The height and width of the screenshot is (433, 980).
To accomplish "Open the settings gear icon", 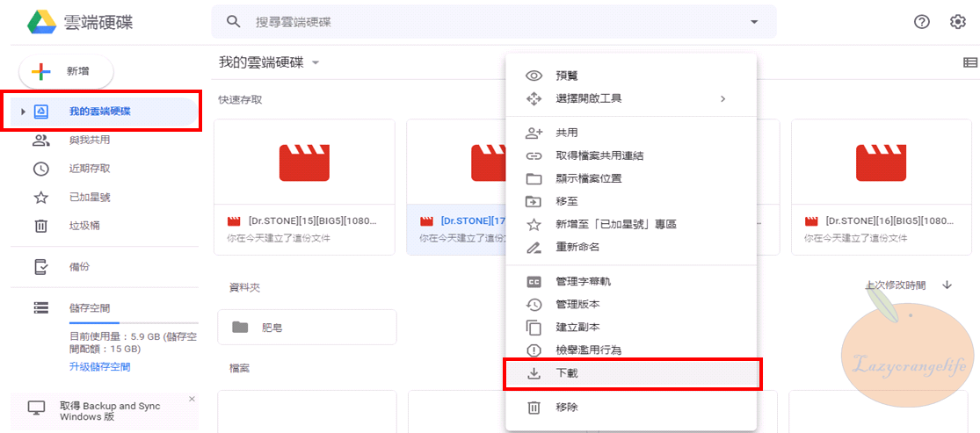I will (x=958, y=22).
